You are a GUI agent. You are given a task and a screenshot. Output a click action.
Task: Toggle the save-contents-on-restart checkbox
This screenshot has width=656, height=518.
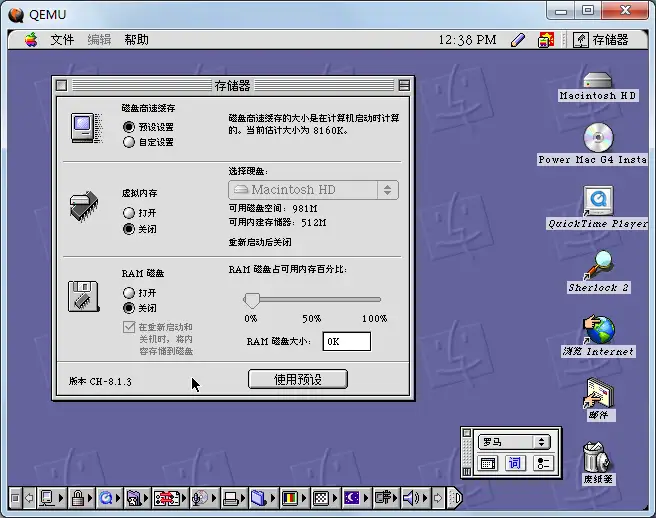pos(129,327)
